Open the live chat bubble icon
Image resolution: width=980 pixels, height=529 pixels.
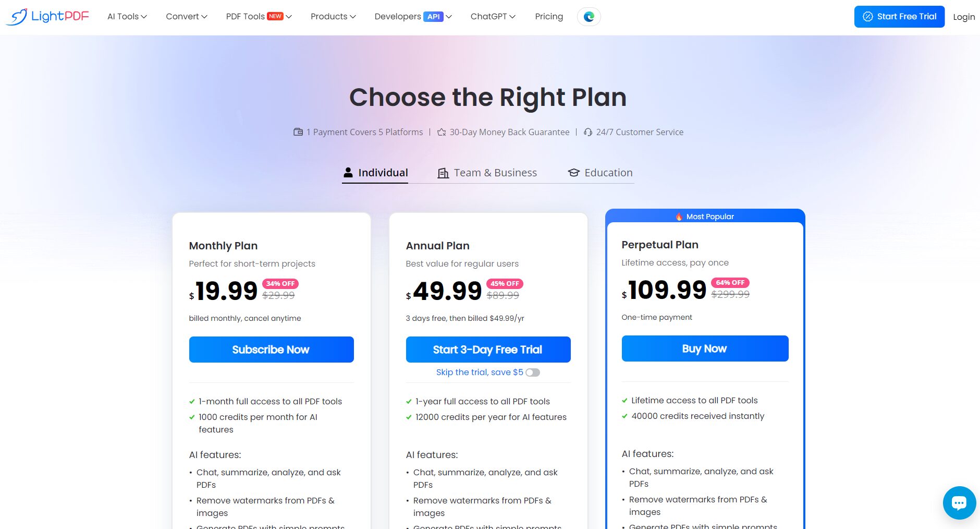click(x=959, y=503)
